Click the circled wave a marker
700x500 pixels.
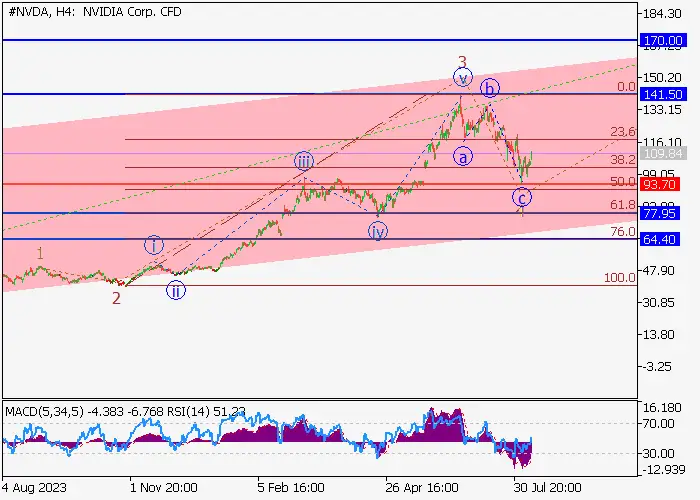[x=463, y=157]
